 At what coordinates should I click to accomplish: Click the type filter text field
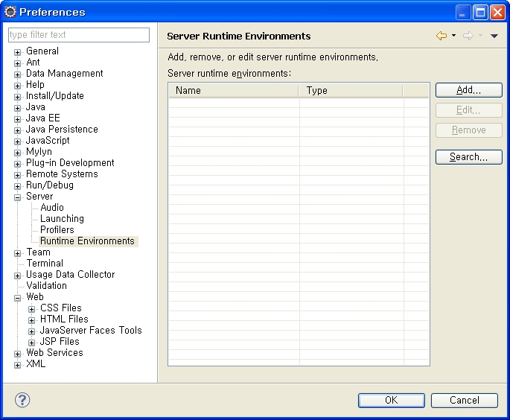(78, 35)
